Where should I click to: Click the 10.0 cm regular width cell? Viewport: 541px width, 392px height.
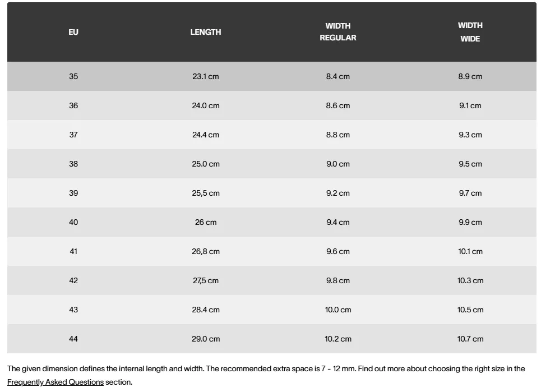click(x=338, y=310)
